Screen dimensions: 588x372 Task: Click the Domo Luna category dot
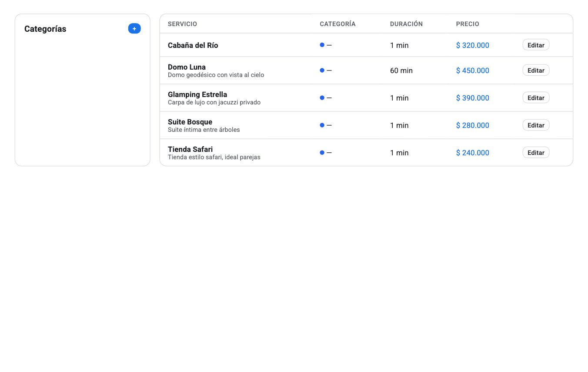[x=322, y=70]
